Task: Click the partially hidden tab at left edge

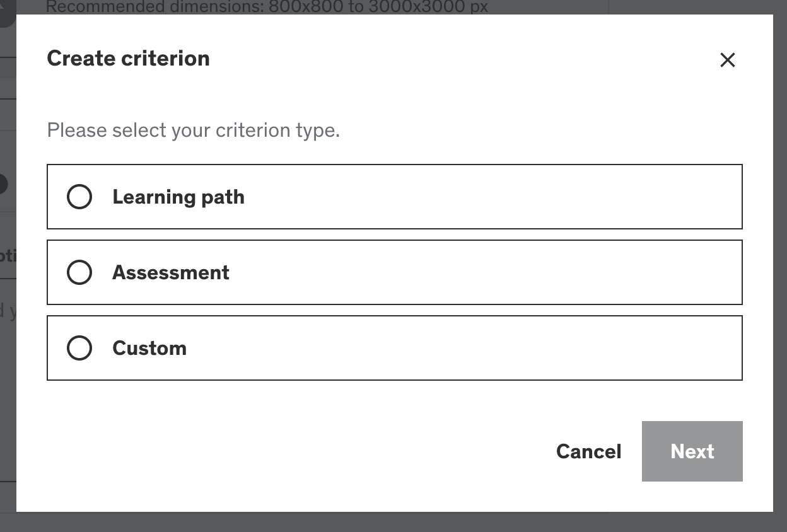Action: 8,256
